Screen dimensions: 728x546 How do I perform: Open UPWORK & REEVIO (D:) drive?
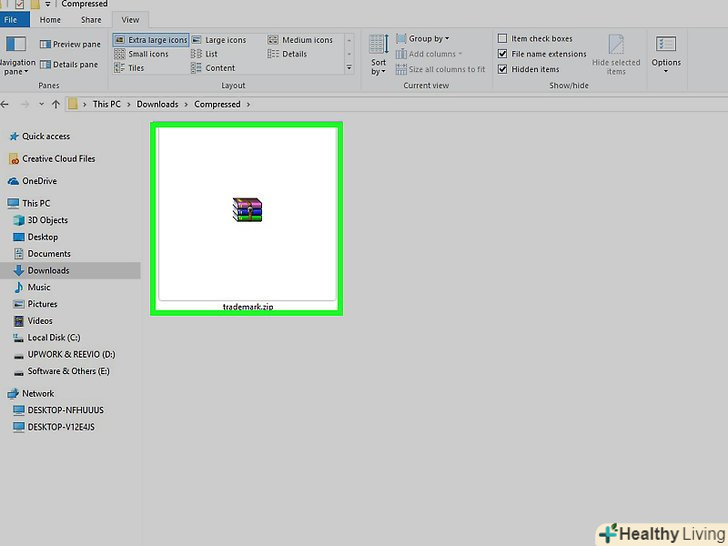65,354
